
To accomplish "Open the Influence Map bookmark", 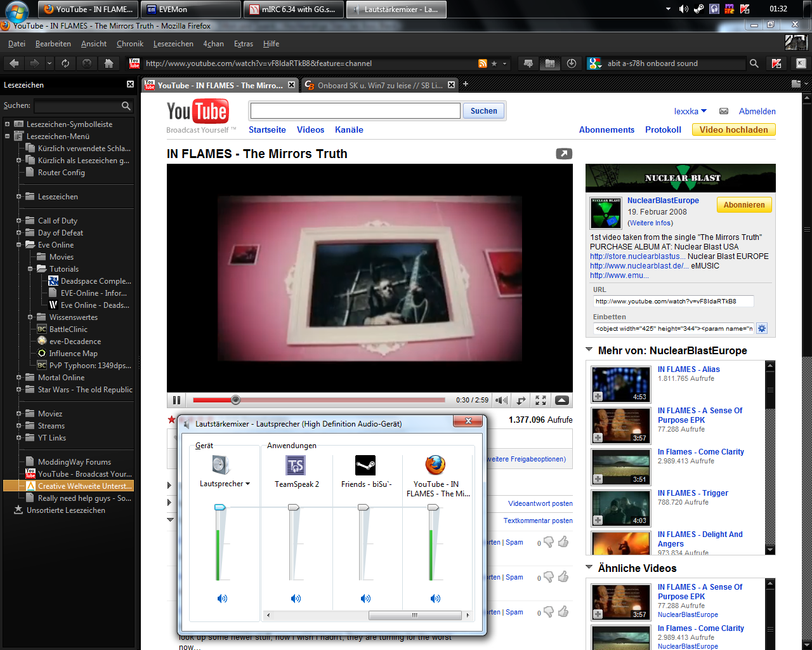I will (x=74, y=354).
